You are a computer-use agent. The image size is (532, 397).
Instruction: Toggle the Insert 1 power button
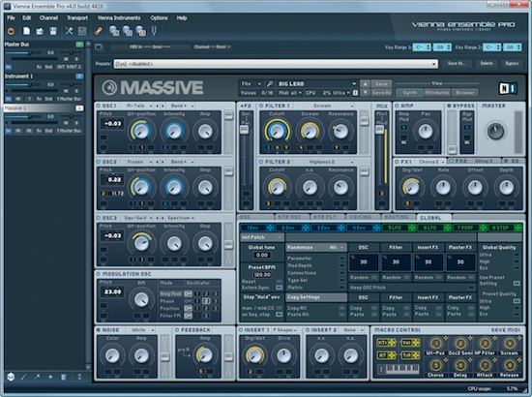pos(241,330)
